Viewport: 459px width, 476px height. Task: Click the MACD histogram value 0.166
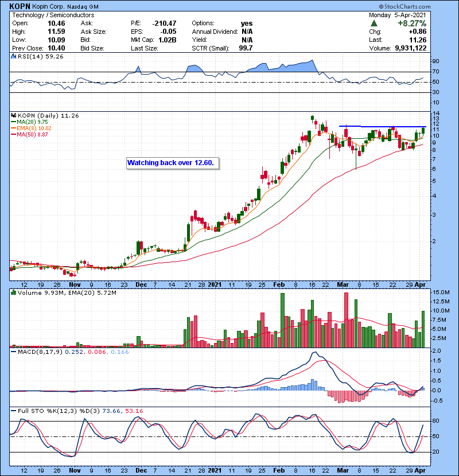(x=120, y=352)
